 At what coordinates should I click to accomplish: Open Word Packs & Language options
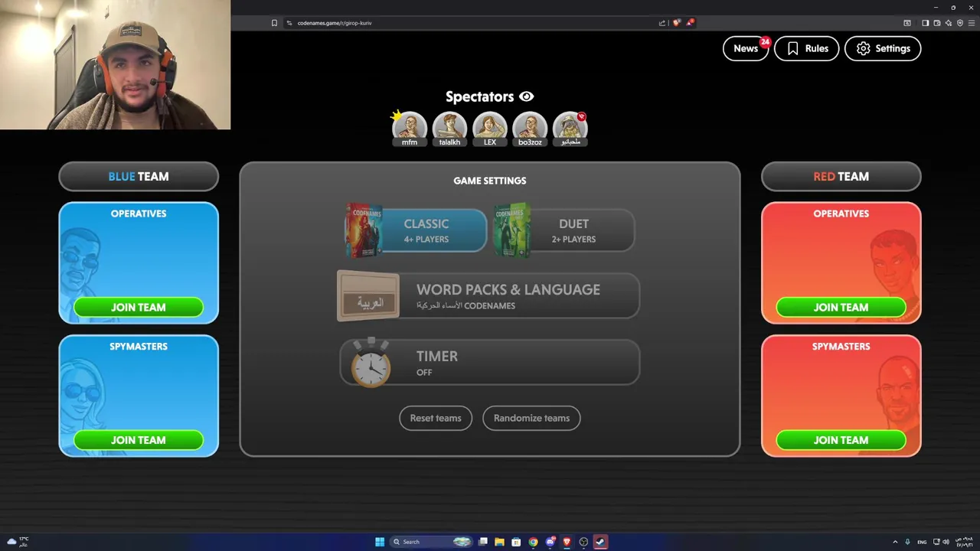[x=488, y=296]
